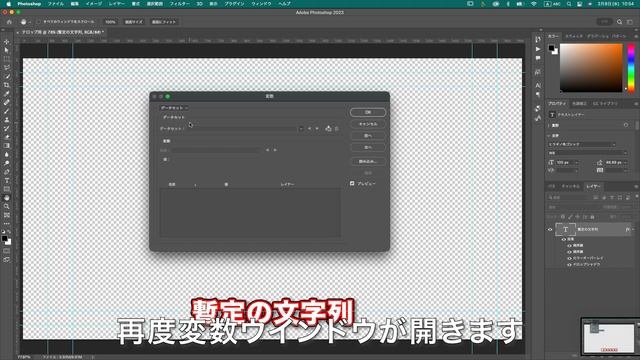Hide the ドロップシャドウ effect

[x=569, y=264]
